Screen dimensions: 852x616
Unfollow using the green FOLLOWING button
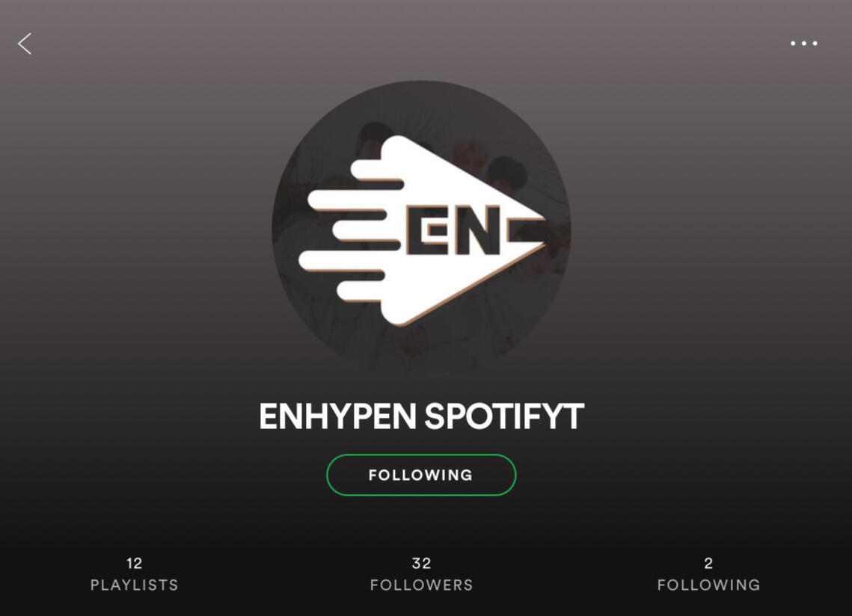pyautogui.click(x=421, y=475)
